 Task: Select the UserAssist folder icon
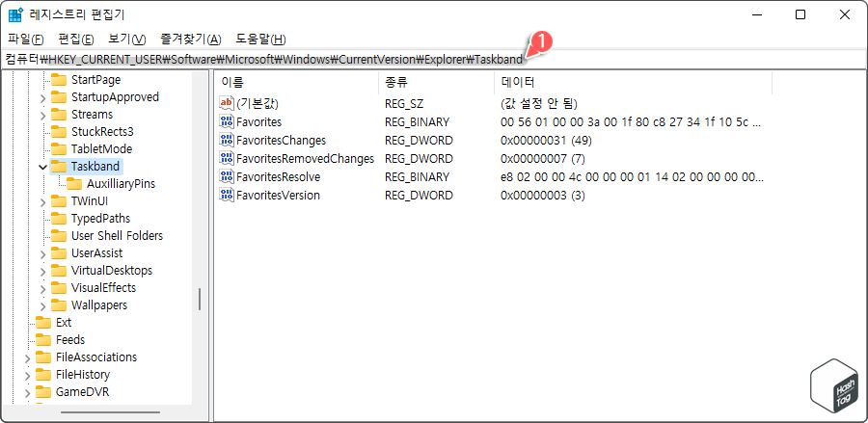(59, 253)
